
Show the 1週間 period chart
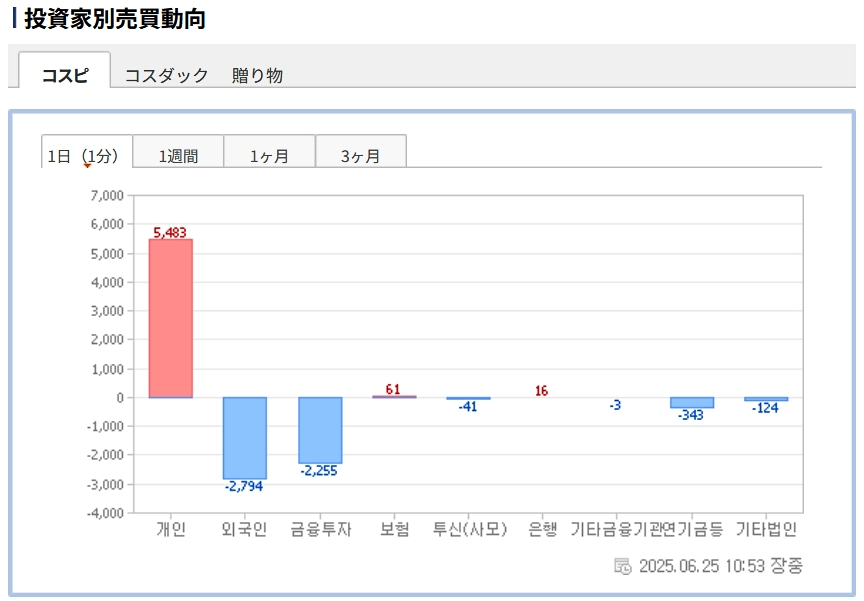178,155
